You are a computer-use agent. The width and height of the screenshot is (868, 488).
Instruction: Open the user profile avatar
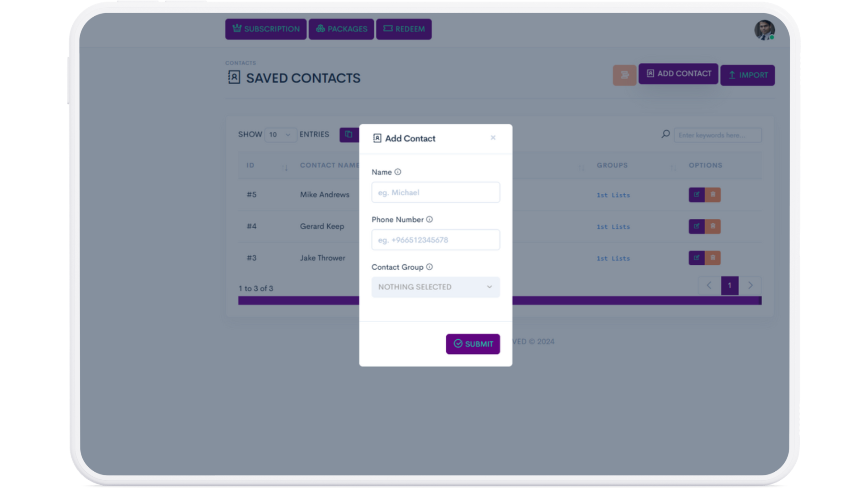tap(764, 30)
